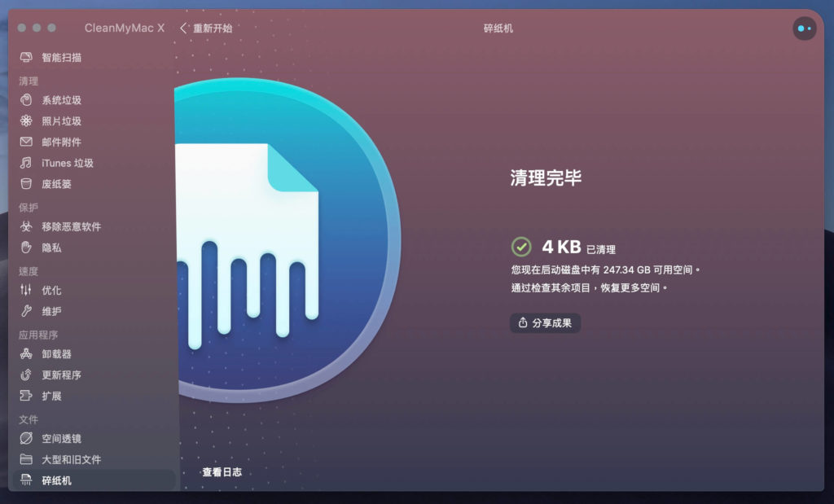Screen dimensions: 834x504
Task: Select 扩展 sidebar entry
Action: coord(51,396)
